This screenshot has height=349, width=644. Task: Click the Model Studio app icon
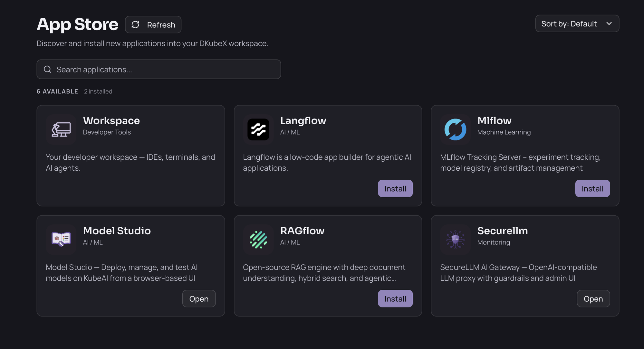pos(61,240)
